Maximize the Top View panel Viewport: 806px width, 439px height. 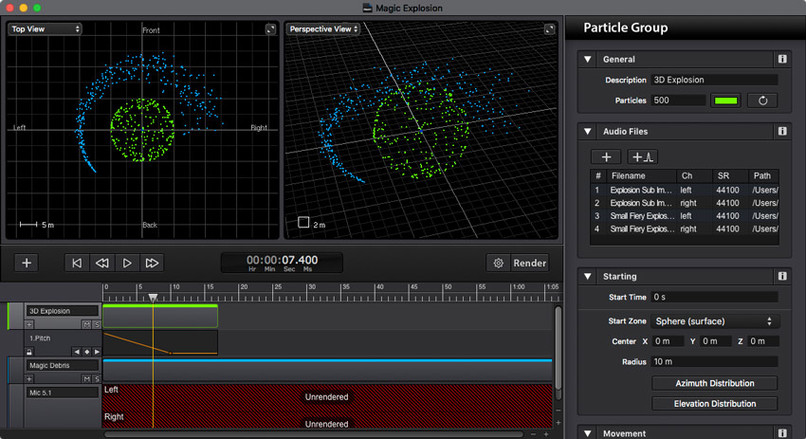(270, 29)
